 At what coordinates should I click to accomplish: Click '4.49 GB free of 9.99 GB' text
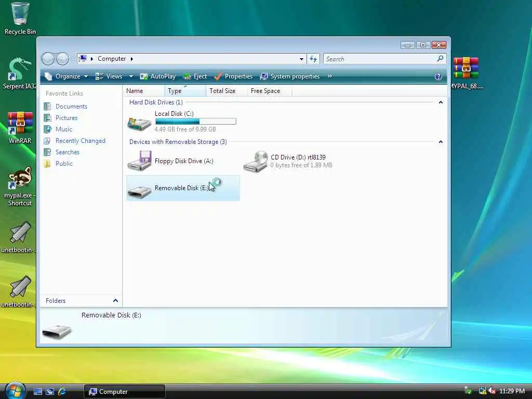pyautogui.click(x=185, y=129)
